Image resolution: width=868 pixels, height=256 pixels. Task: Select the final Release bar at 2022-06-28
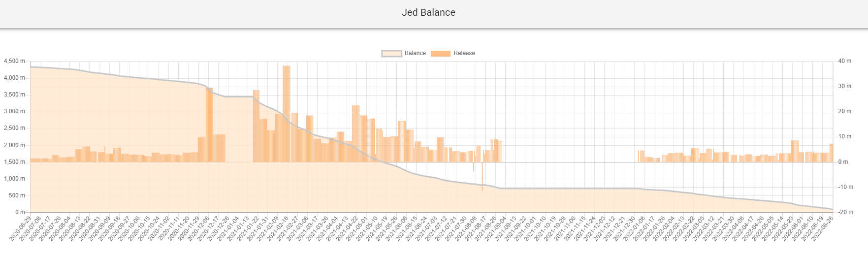pos(831,153)
